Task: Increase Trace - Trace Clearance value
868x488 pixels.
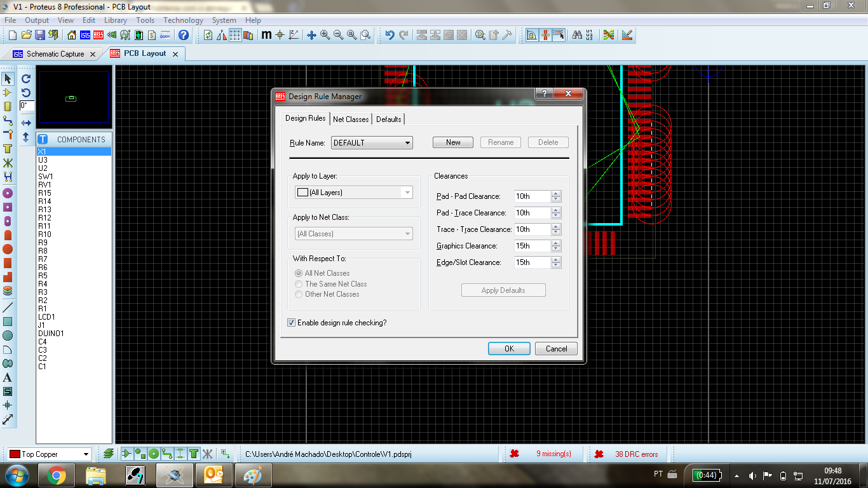Action: click(x=556, y=227)
